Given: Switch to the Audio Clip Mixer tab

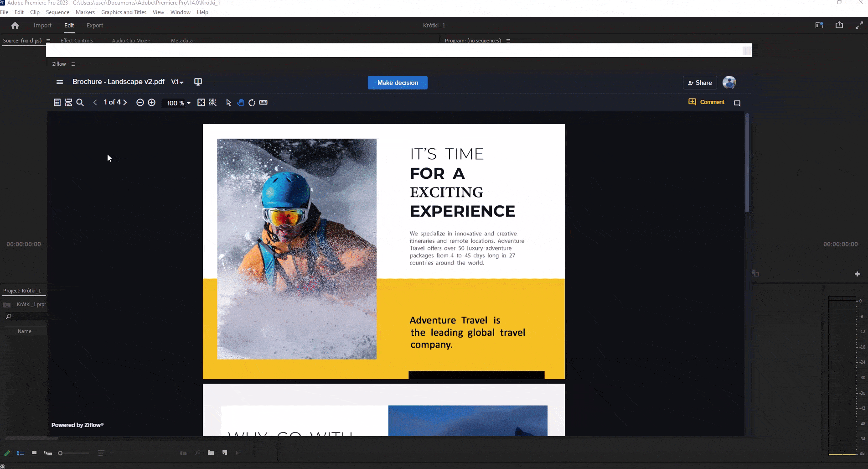Looking at the screenshot, I should pos(131,41).
